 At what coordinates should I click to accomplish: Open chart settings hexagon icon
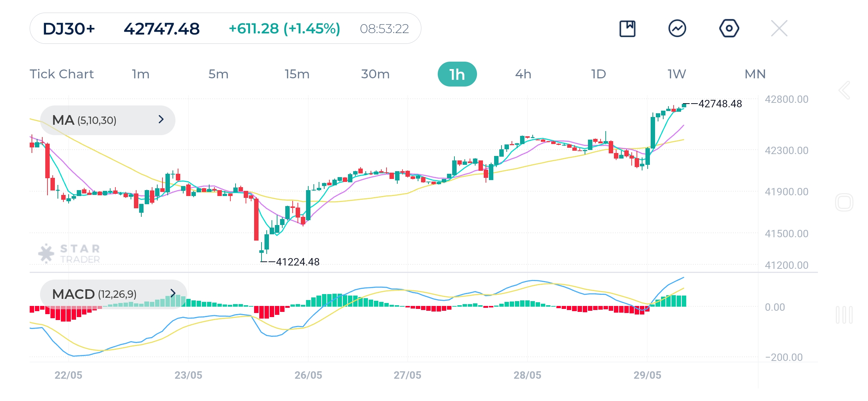(x=729, y=29)
